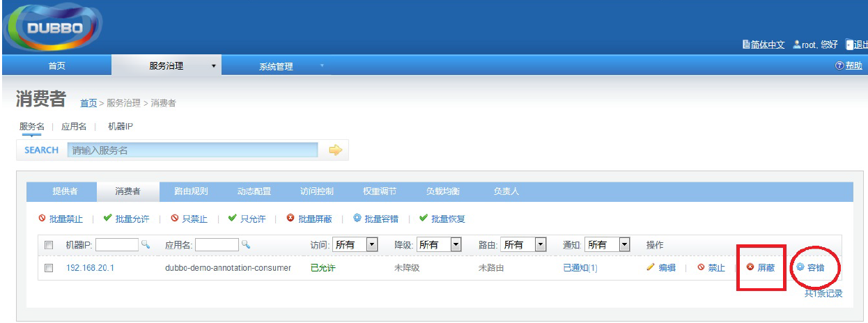
Task: Click the 屏蔽 shield action in row
Action: pos(760,267)
